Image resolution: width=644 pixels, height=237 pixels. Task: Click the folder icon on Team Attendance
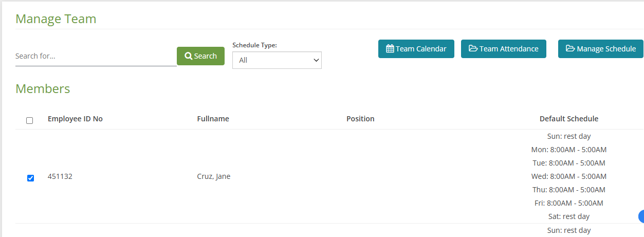(x=473, y=49)
